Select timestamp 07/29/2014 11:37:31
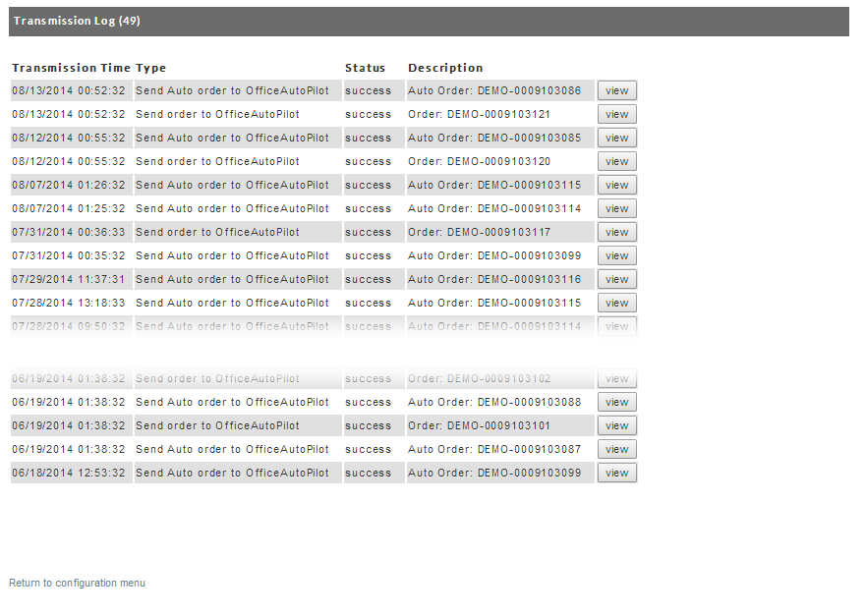Image resolution: width=865 pixels, height=616 pixels. click(69, 280)
